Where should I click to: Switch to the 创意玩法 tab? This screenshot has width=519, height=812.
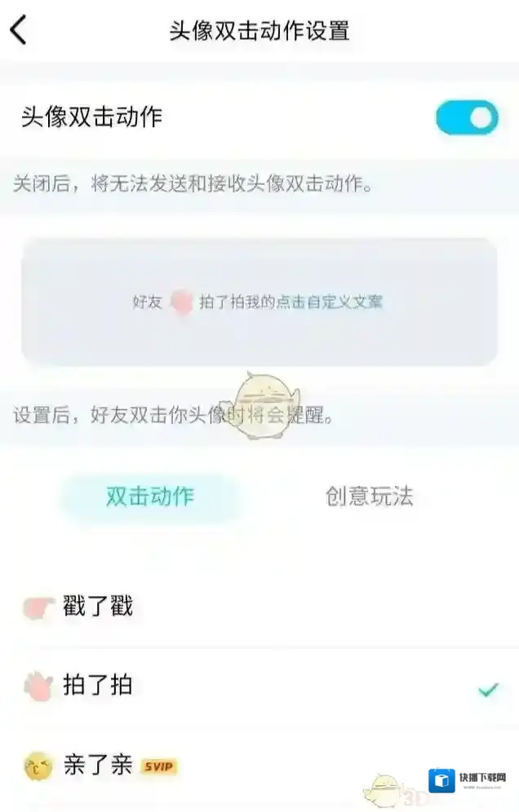click(370, 496)
